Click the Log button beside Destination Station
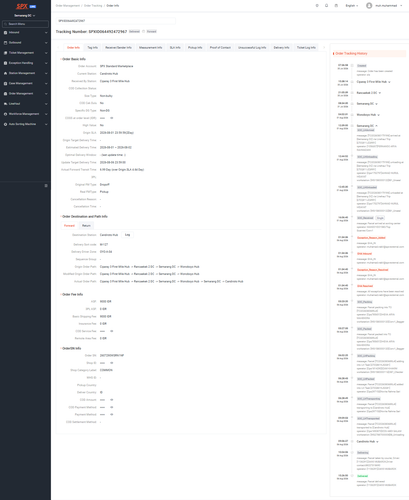 click(127, 235)
